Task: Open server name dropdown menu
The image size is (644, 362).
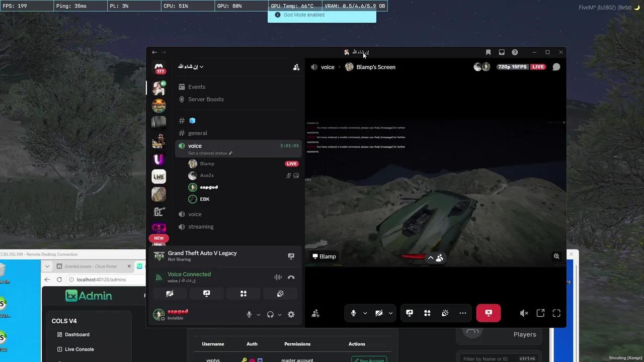Action: (191, 67)
